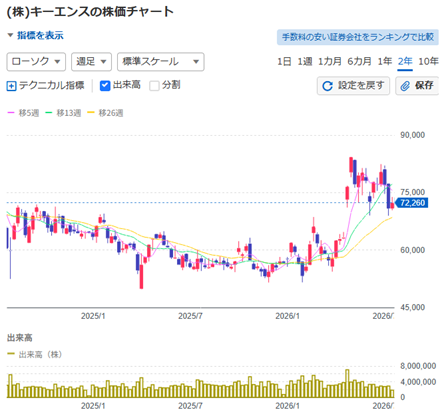Click the 72,260 current price tag
The width and height of the screenshot is (440, 412).
coord(411,203)
